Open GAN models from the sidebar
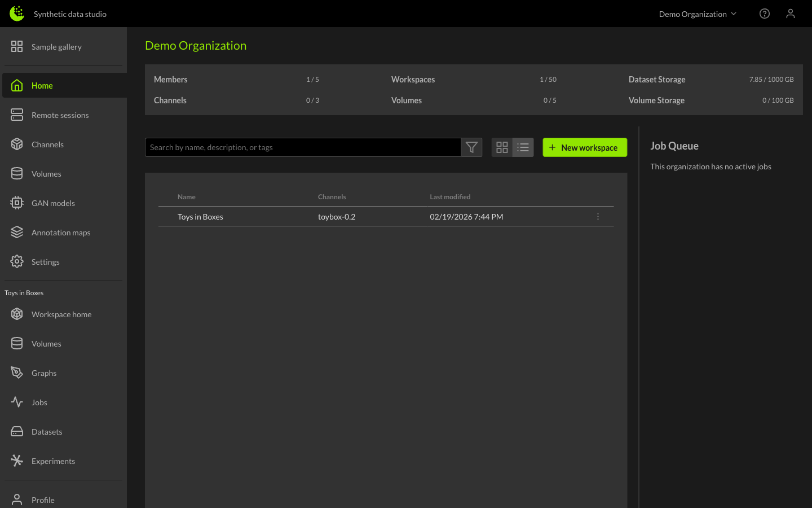The height and width of the screenshot is (508, 812). (53, 203)
